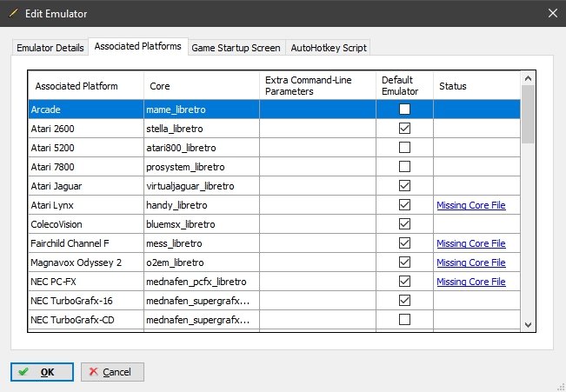Open Missing Core File link for Magnavox Odyssey 2

click(x=471, y=262)
